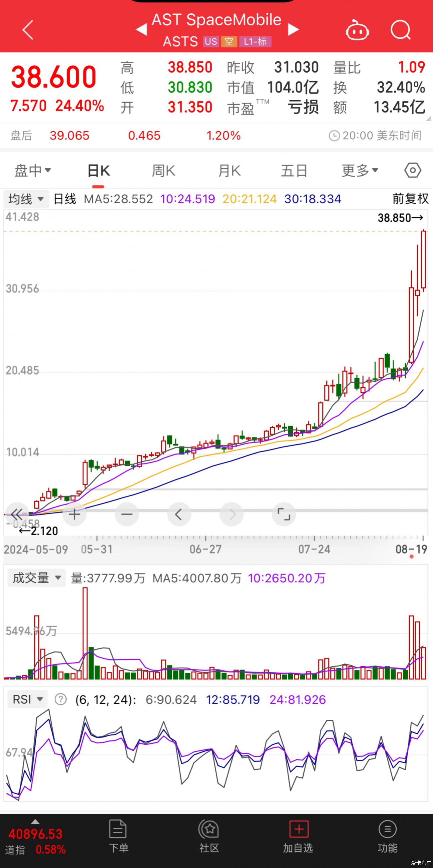This screenshot has height=868, width=433.
Task: Expand the 成交量 indicator dropdown
Action: point(36,578)
